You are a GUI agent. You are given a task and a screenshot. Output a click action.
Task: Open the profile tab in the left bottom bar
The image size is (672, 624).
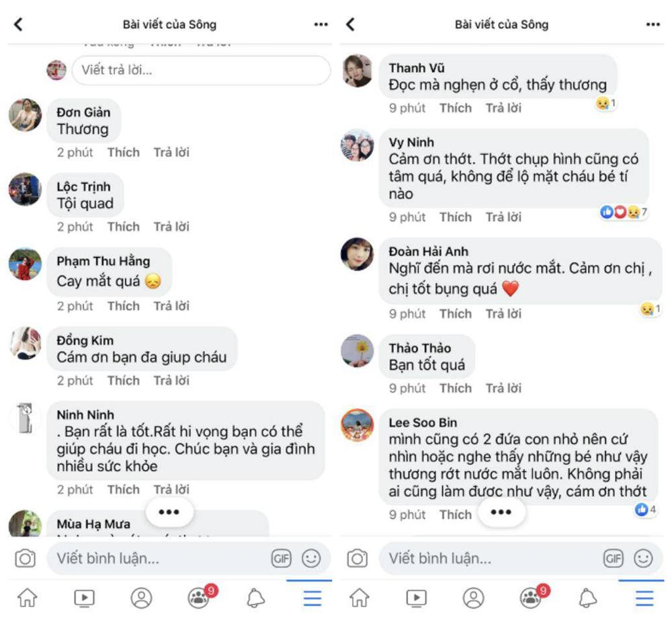pos(141,598)
